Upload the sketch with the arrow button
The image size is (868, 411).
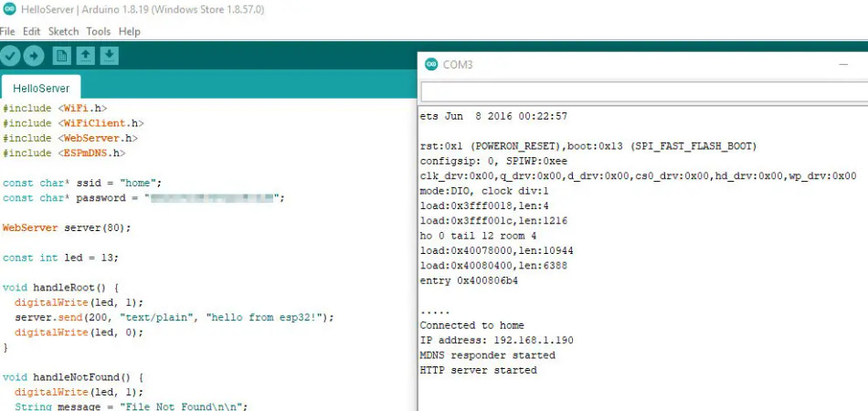point(33,56)
